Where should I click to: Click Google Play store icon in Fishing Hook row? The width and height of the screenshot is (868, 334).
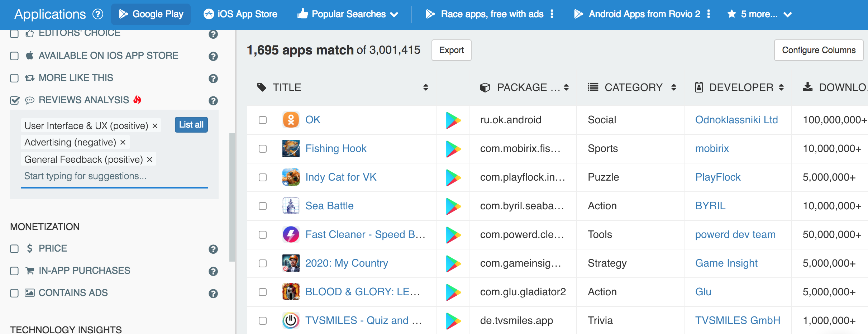[x=453, y=149]
